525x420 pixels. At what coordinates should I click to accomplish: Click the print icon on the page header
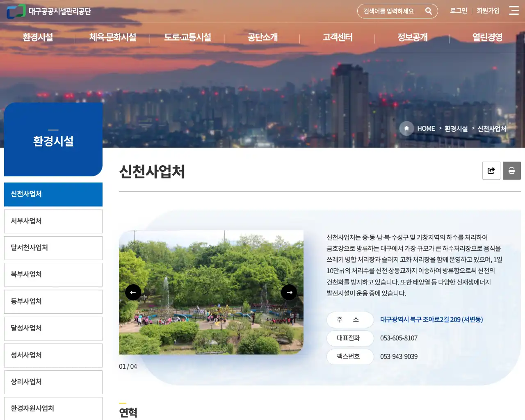point(511,171)
